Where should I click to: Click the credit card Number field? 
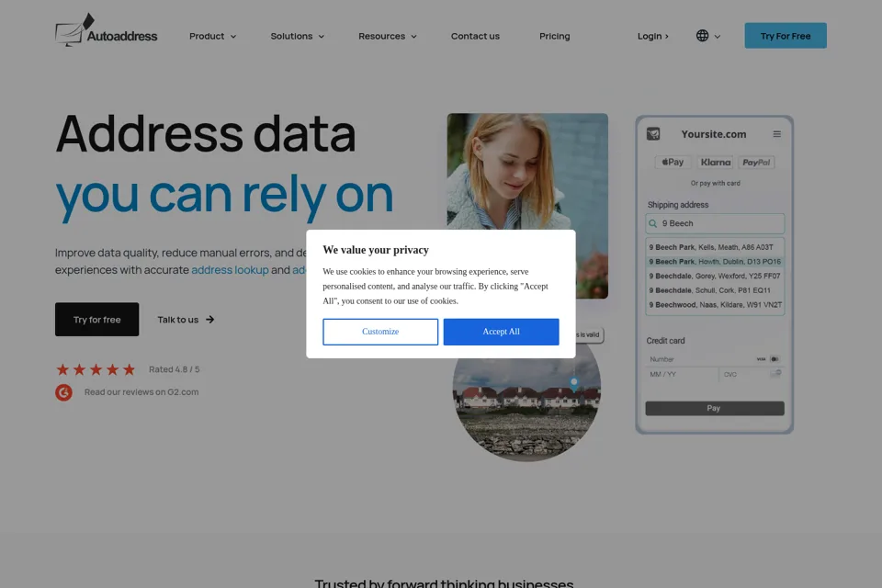[x=715, y=359]
